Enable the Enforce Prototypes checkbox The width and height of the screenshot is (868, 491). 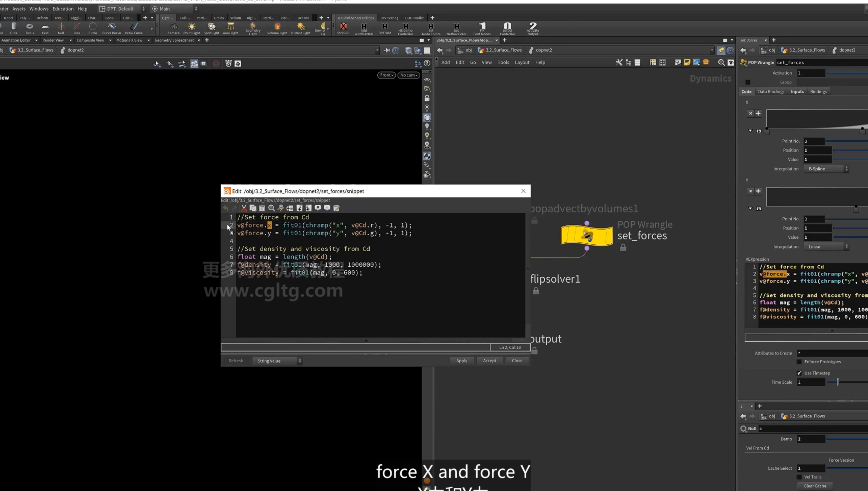799,361
